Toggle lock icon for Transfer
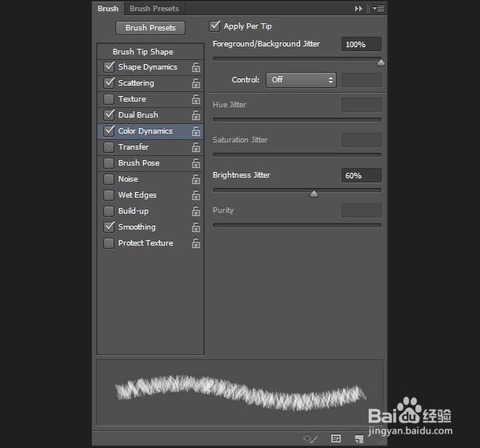Screen dimensions: 480x448 [196, 147]
